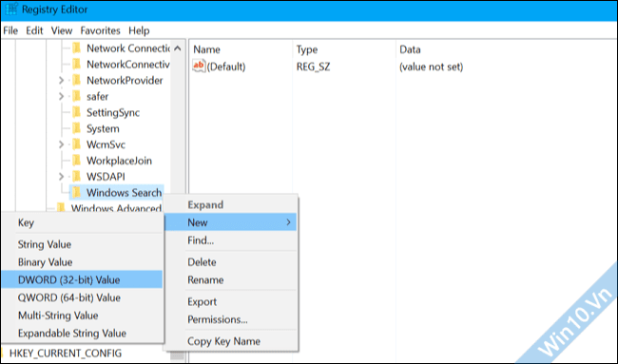Screen dimensions: 618x364
Task: Click the tree scrollbar up arrow
Action: (x=178, y=48)
